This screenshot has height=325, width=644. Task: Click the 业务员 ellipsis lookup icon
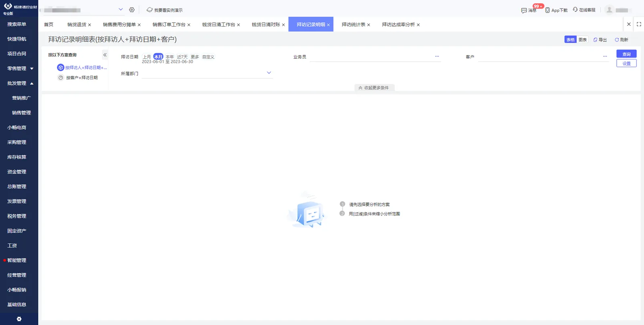click(x=437, y=57)
